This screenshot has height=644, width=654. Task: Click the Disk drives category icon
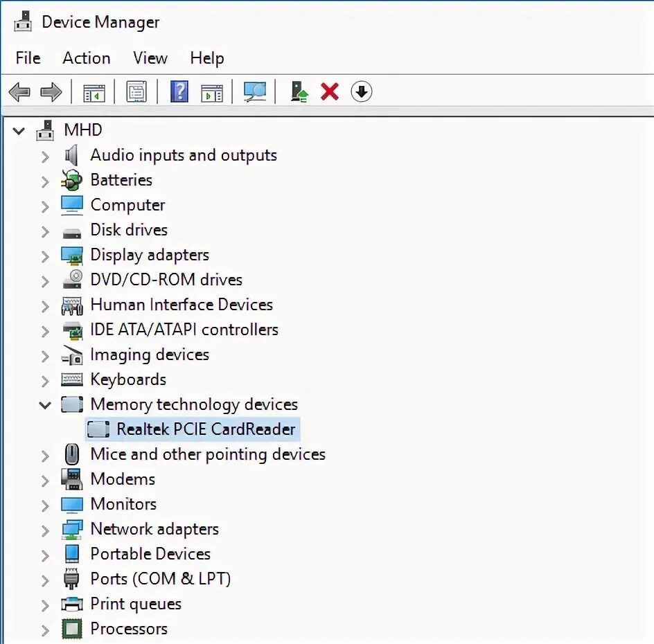coord(72,233)
